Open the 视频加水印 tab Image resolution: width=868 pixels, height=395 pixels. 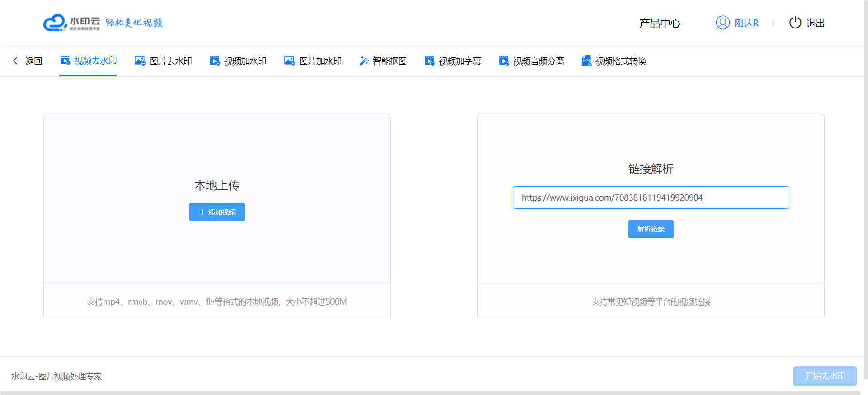(245, 61)
